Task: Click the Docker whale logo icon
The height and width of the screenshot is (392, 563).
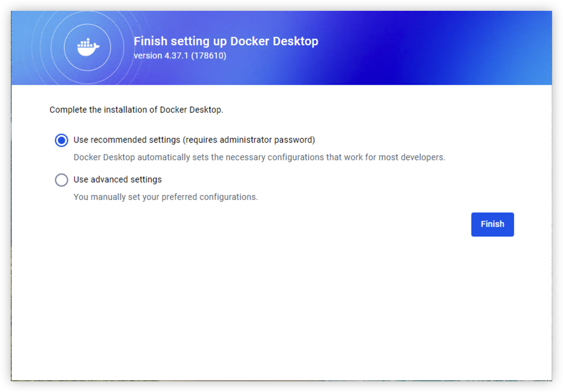Action: tap(88, 47)
